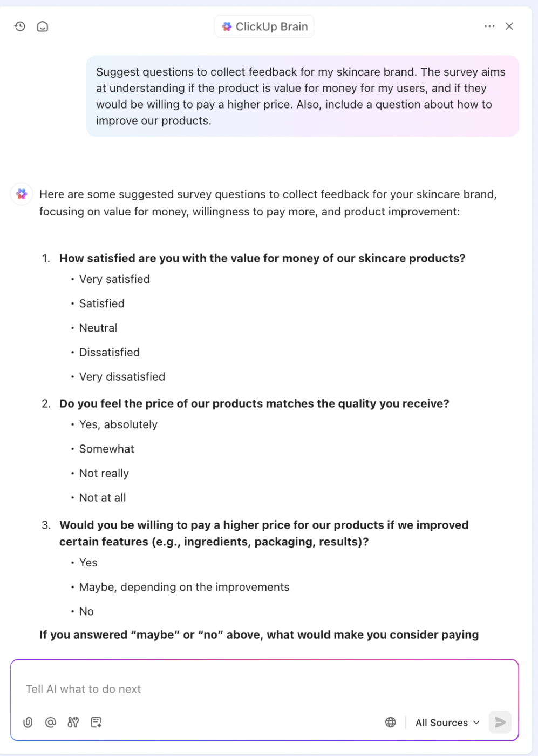Click the @ mention icon
Viewport: 538px width, 756px height.
(x=51, y=723)
